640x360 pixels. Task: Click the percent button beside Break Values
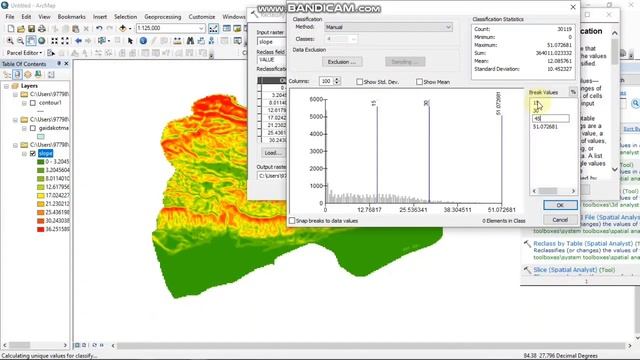coord(573,92)
